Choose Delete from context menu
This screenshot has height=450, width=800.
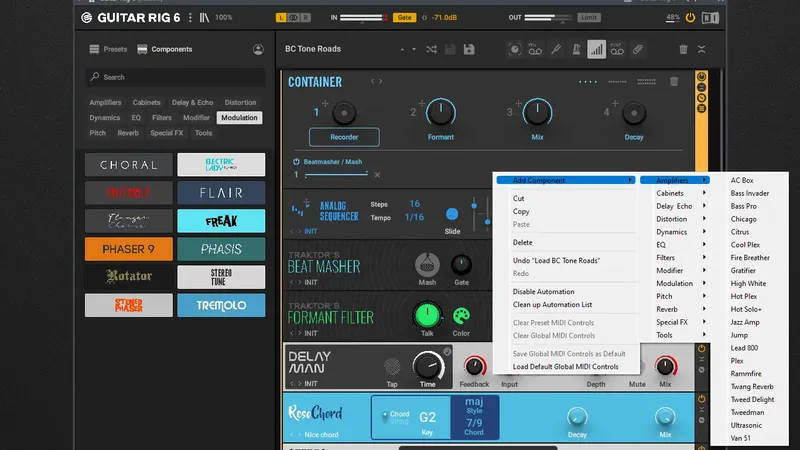pyautogui.click(x=522, y=242)
